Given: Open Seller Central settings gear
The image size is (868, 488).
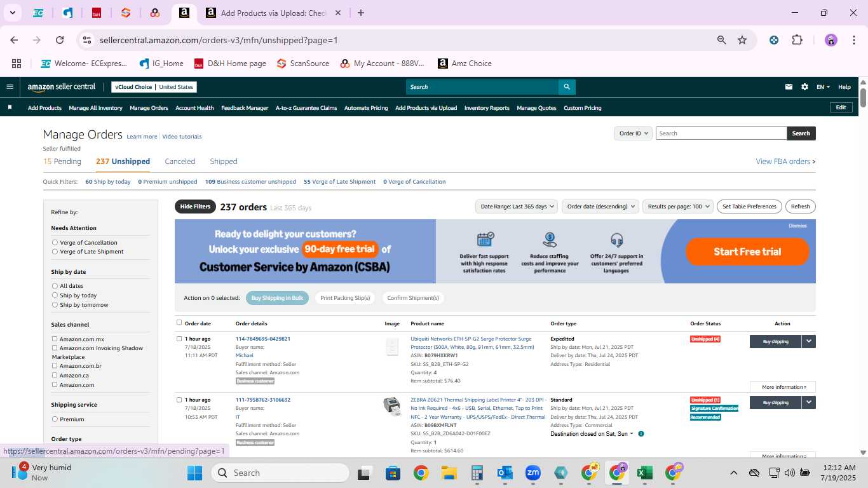Looking at the screenshot, I should pyautogui.click(x=804, y=87).
